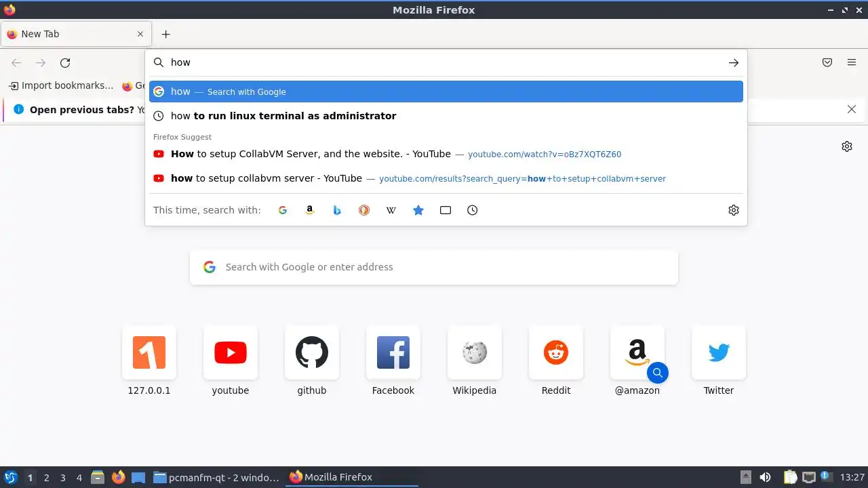The image size is (868, 488).
Task: Search this time with Amazon icon
Action: pos(310,210)
